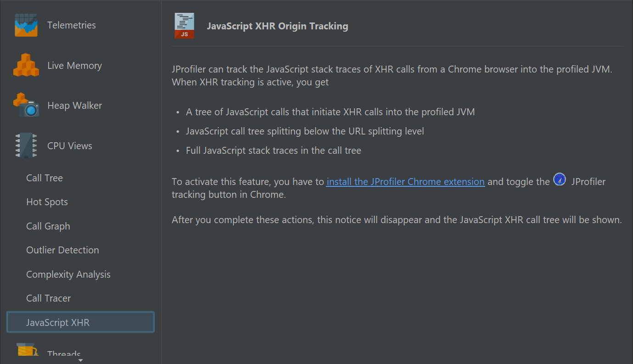633x364 pixels.
Task: Open Complexity Analysis view
Action: [68, 274]
